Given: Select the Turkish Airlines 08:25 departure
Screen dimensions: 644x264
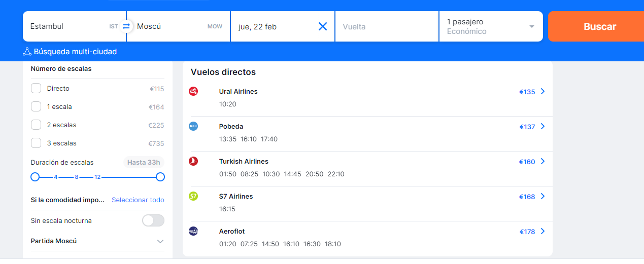Looking at the screenshot, I should [x=249, y=174].
